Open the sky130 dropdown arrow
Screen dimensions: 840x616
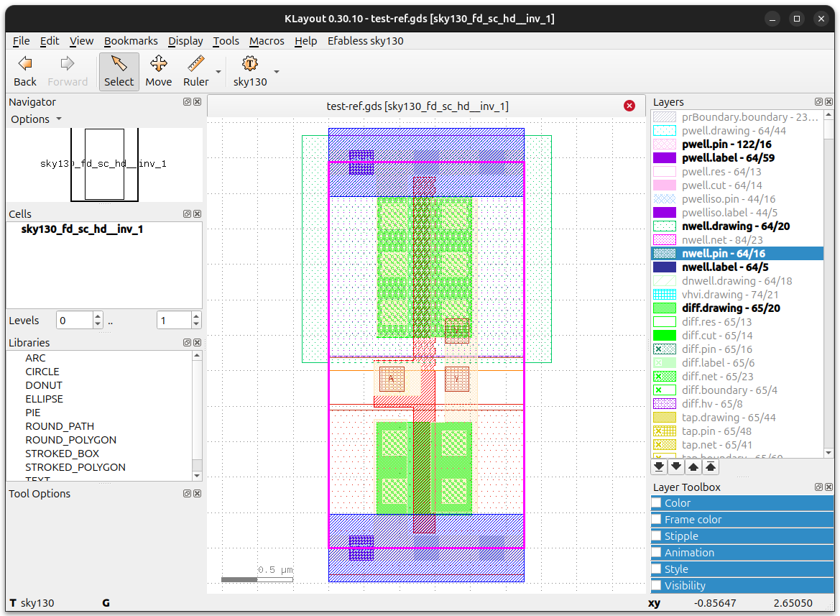pyautogui.click(x=277, y=71)
